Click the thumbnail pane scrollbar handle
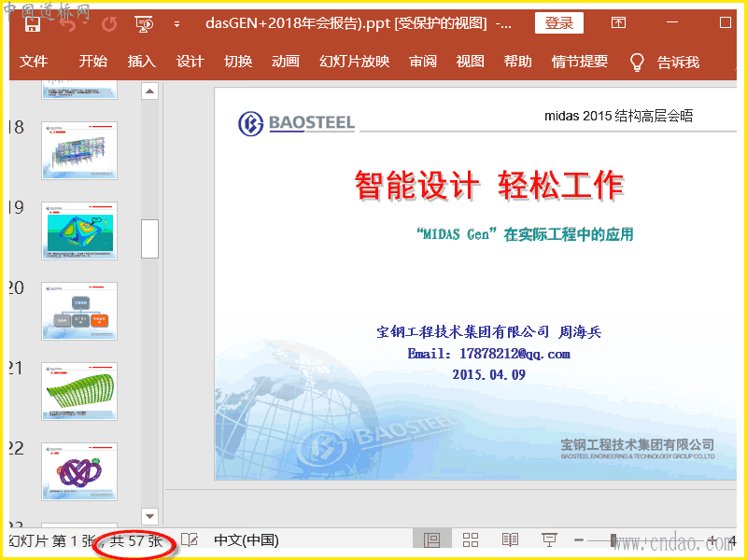Image resolution: width=747 pixels, height=560 pixels. click(149, 239)
